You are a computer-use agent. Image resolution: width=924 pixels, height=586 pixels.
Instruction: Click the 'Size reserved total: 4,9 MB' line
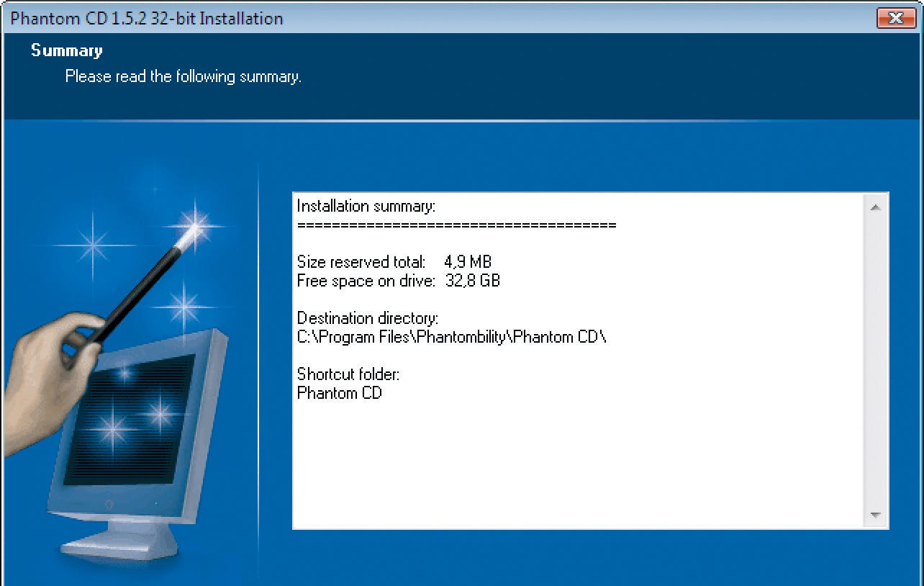(394, 262)
